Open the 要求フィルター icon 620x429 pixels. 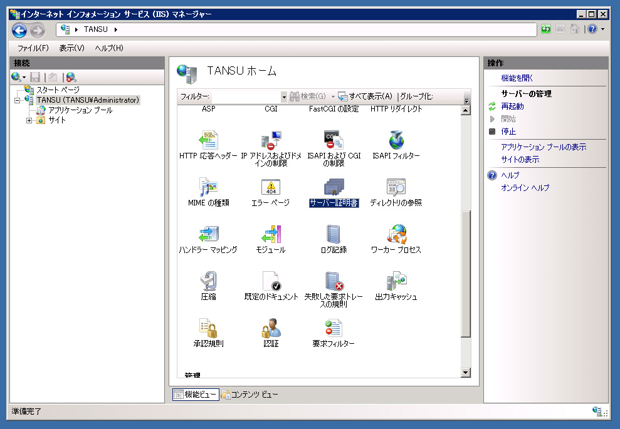click(x=333, y=328)
